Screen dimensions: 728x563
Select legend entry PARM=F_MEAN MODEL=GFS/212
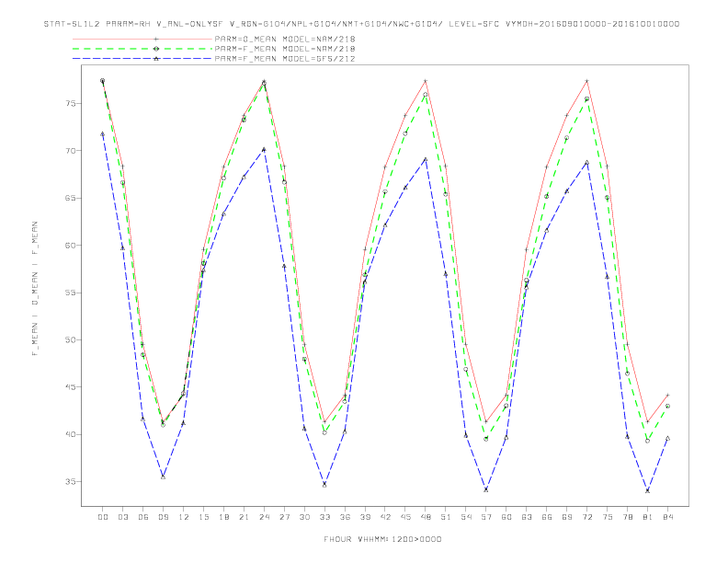[285, 59]
